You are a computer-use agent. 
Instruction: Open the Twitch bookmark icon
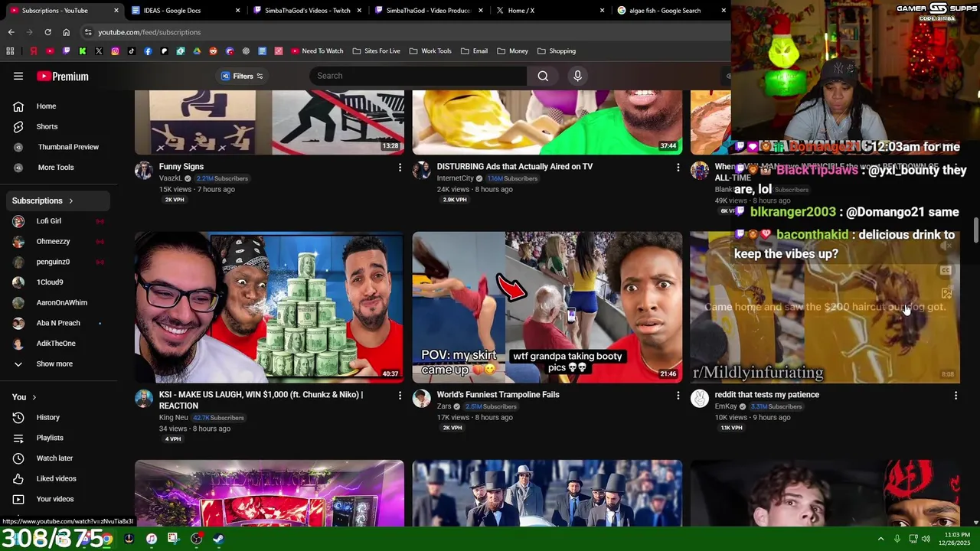tap(66, 51)
